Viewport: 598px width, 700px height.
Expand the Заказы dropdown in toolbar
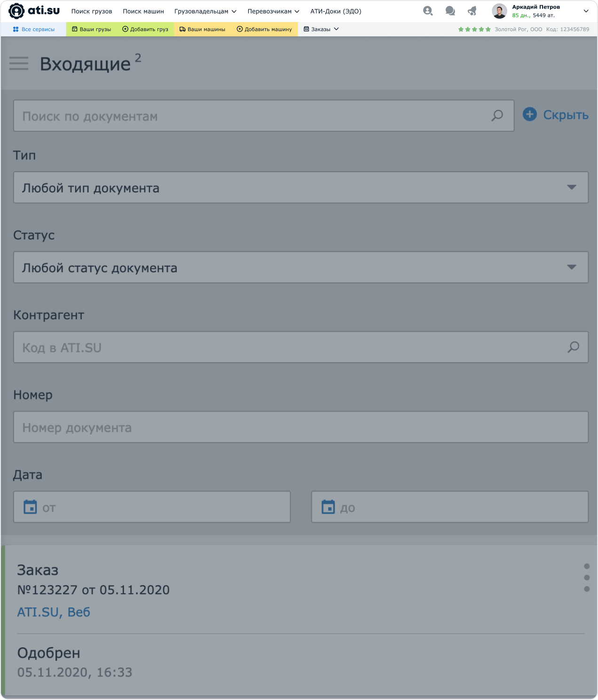point(322,29)
